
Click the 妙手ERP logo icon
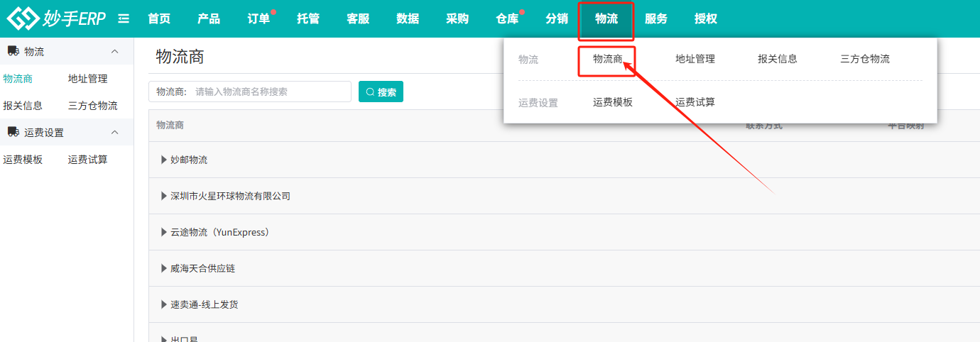(x=21, y=18)
